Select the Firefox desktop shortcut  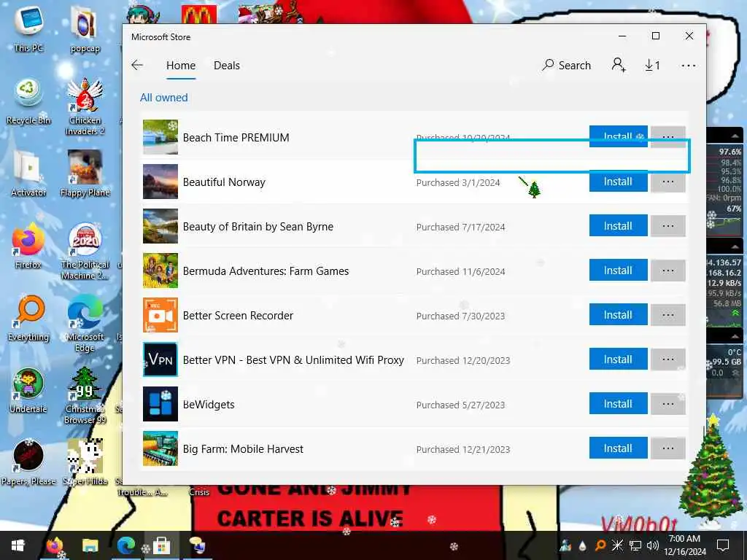coord(28,246)
